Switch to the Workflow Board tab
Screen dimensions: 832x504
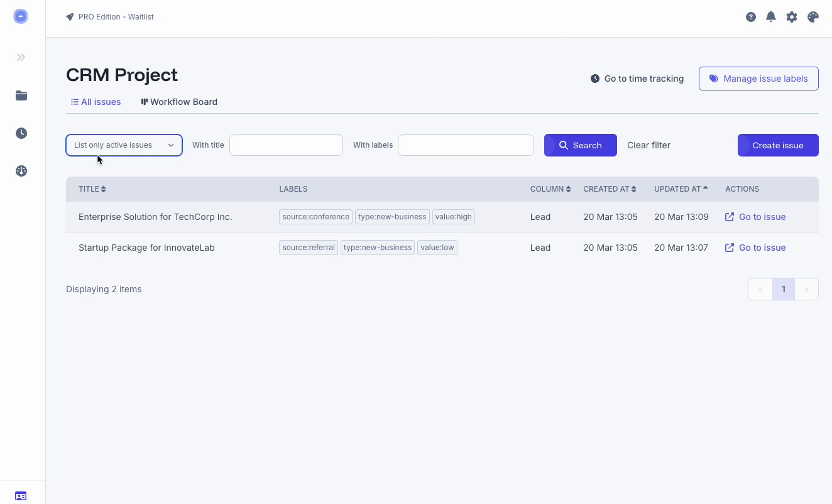[x=179, y=102]
